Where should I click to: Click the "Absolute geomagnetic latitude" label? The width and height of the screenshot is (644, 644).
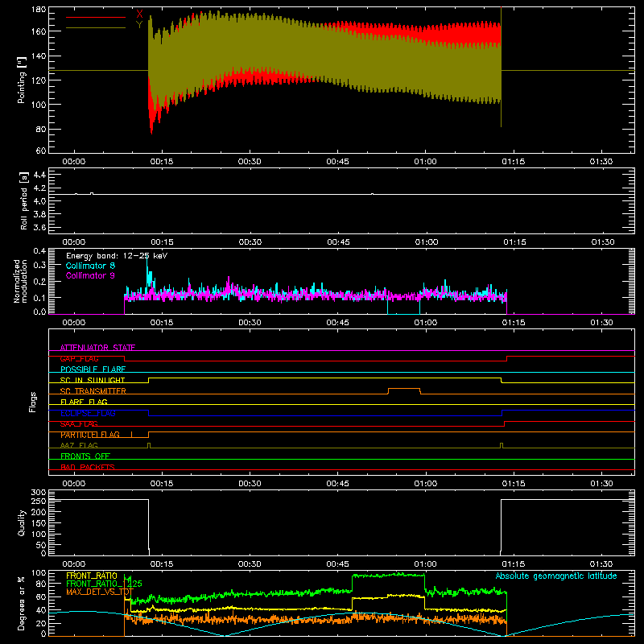coord(556,576)
